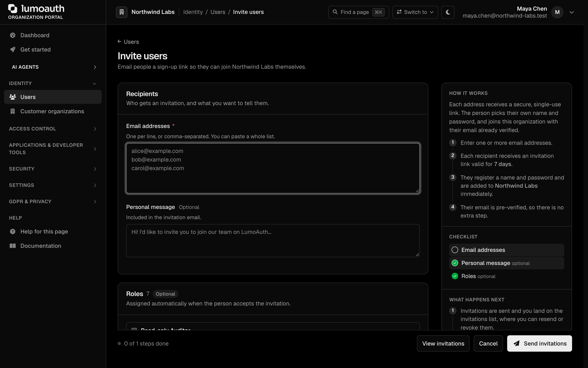The height and width of the screenshot is (368, 588).
Task: Click the magnifier icon in Find a page
Action: click(x=335, y=12)
